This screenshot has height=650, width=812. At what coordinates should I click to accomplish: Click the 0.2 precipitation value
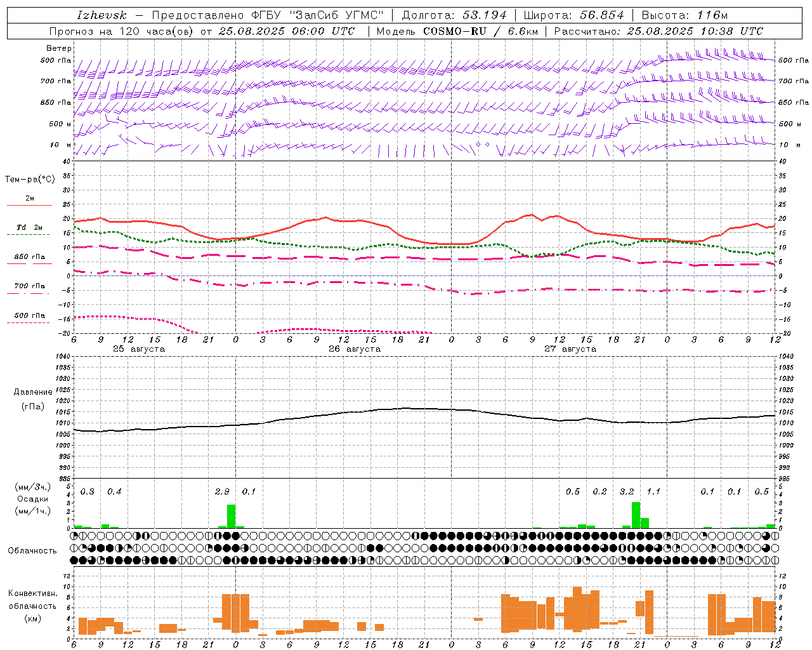click(599, 492)
